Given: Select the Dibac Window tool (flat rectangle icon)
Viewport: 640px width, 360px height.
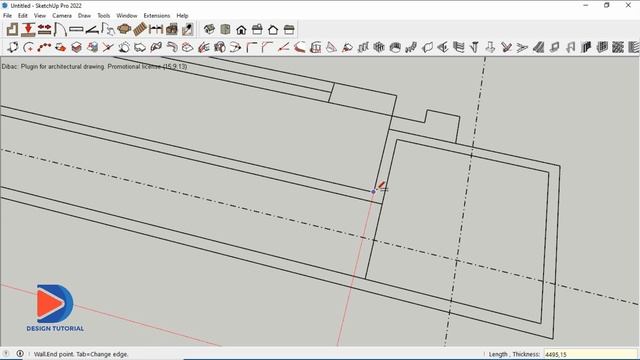Looking at the screenshot, I should click(x=76, y=29).
